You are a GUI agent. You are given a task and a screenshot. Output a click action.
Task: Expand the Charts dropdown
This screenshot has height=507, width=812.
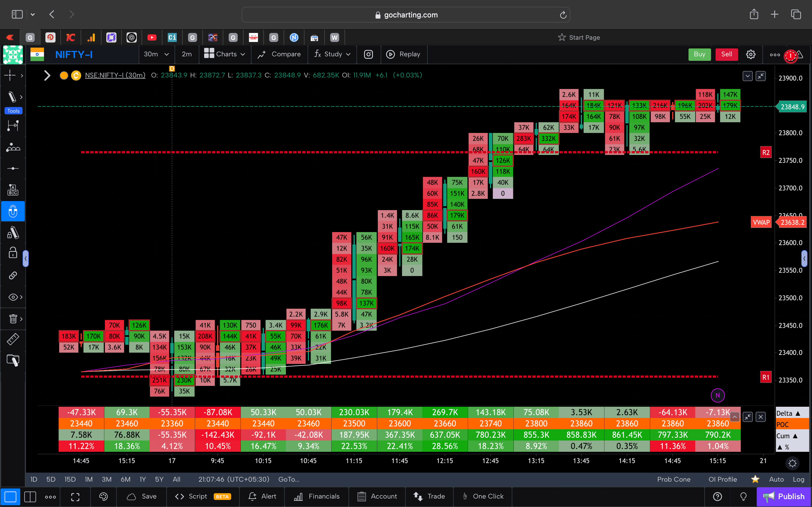point(225,54)
